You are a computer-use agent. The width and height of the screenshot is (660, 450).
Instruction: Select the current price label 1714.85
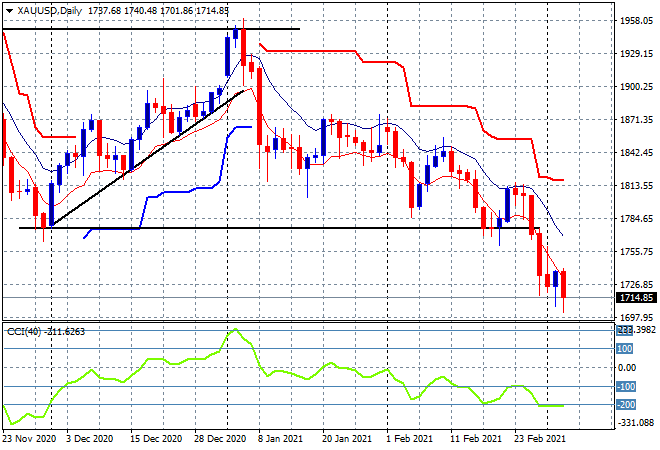coord(636,298)
